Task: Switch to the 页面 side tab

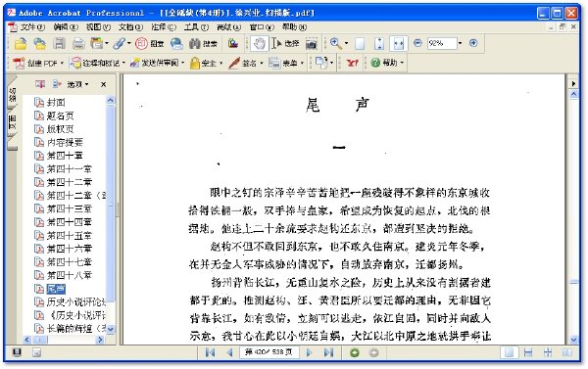Action: (13, 122)
